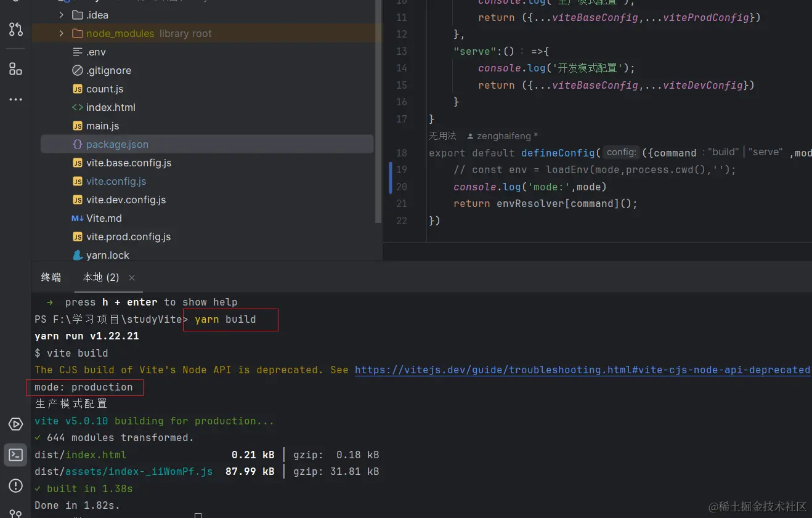Click 'dist/index.html' output path
The width and height of the screenshot is (812, 518).
(81, 455)
